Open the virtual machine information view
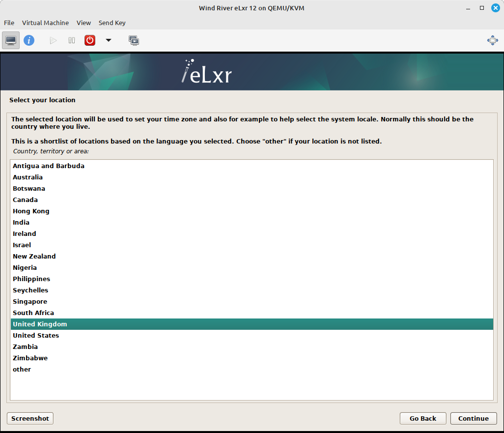Image resolution: width=504 pixels, height=433 pixels. point(29,40)
